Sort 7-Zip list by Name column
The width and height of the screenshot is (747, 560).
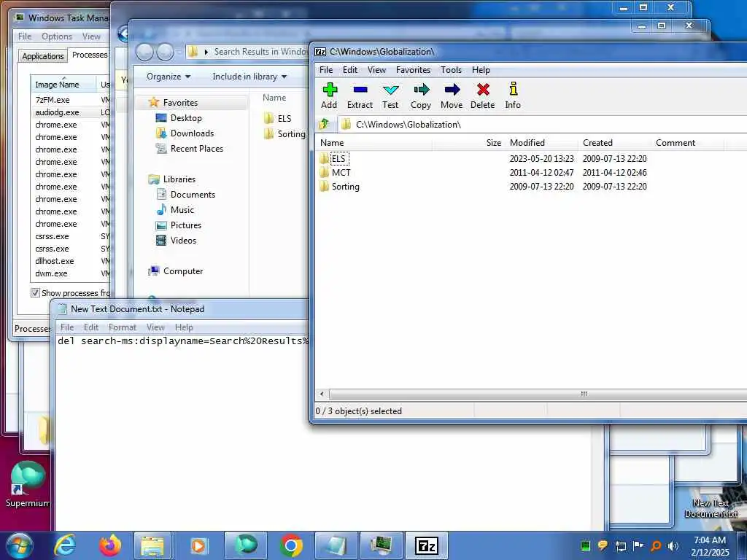tap(374, 143)
